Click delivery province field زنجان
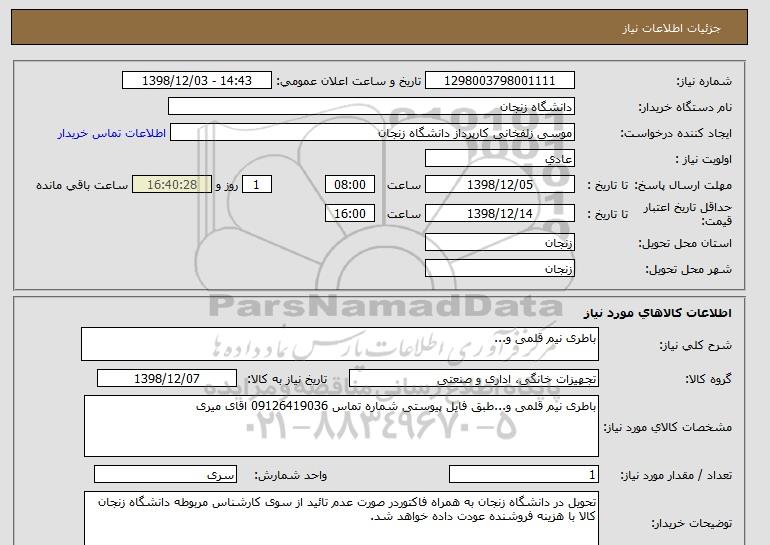 pos(499,243)
